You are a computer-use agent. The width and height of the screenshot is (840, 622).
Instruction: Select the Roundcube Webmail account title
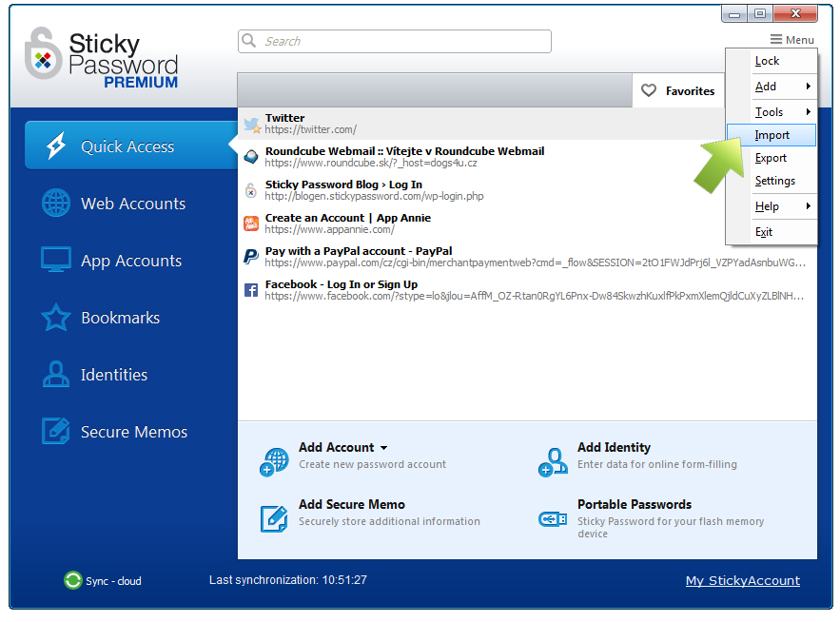(x=404, y=151)
